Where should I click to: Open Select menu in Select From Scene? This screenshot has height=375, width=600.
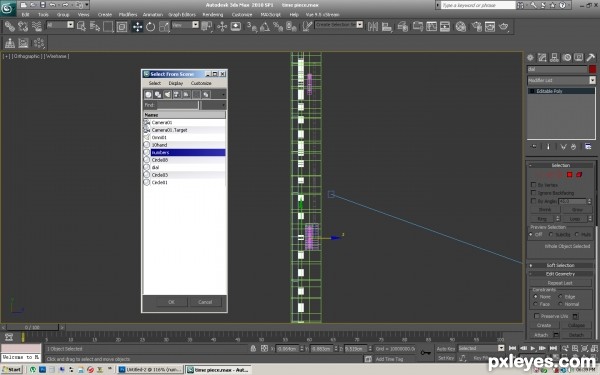(x=155, y=83)
